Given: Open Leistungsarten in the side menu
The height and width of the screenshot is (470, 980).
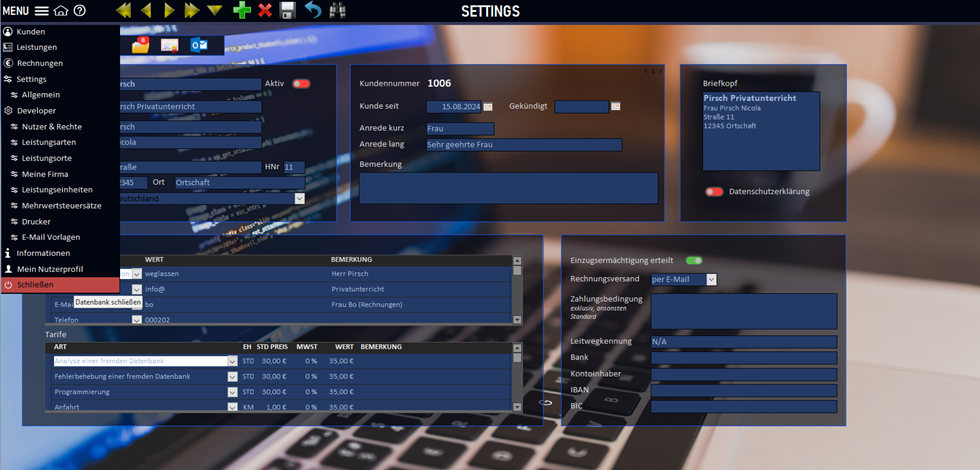Looking at the screenshot, I should pos(49,142).
